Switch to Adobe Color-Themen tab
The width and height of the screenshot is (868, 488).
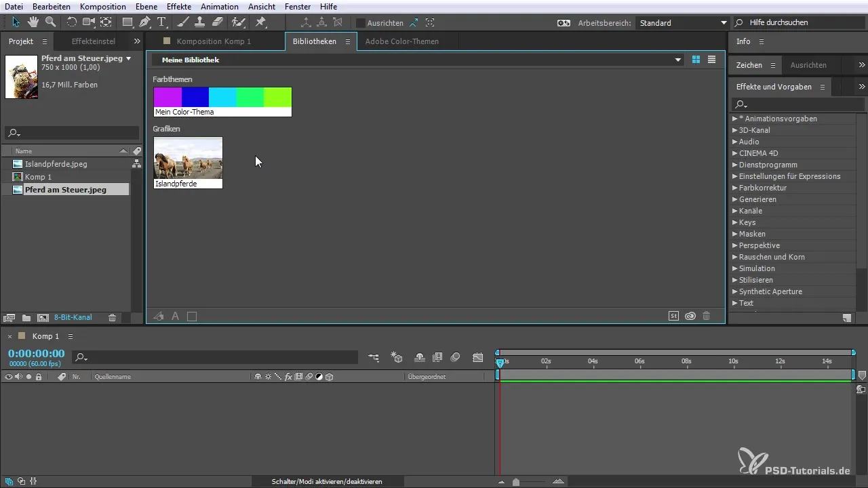[401, 41]
